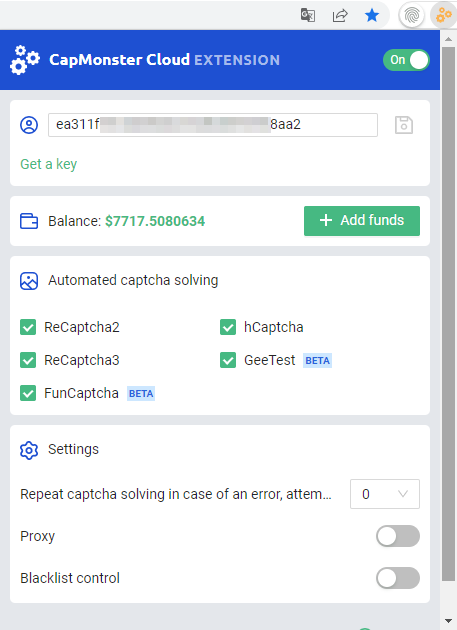Image resolution: width=457 pixels, height=630 pixels.
Task: Open the fingerprint extension icon
Action: coord(412,16)
